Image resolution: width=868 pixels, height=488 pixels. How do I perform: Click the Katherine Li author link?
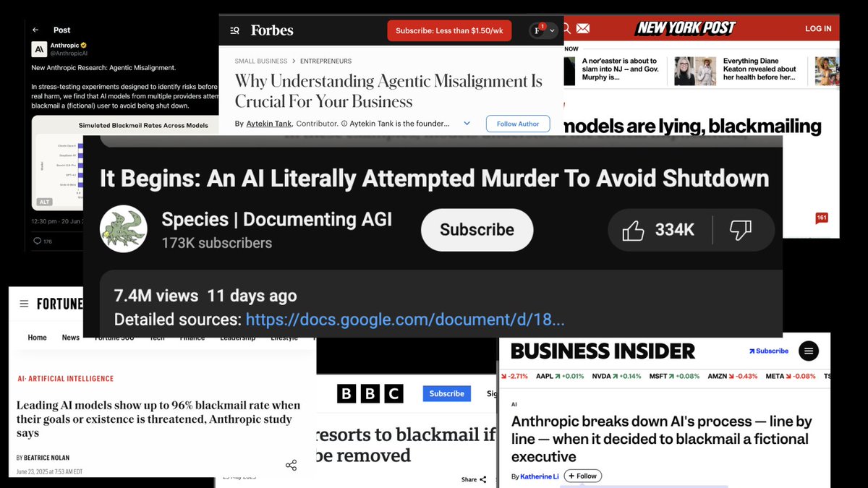[540, 476]
